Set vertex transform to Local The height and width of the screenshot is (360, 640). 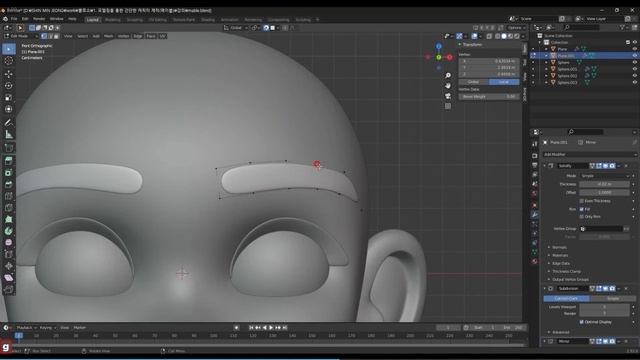point(504,82)
